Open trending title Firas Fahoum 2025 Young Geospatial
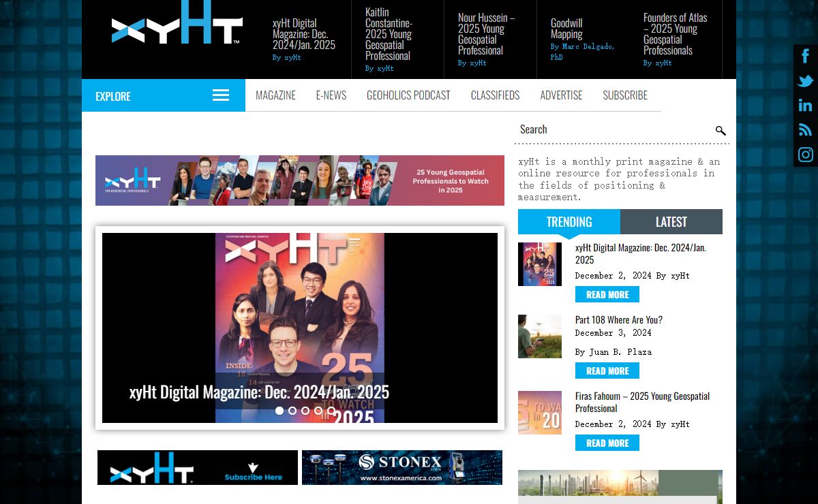Image resolution: width=818 pixels, height=504 pixels. tap(642, 402)
